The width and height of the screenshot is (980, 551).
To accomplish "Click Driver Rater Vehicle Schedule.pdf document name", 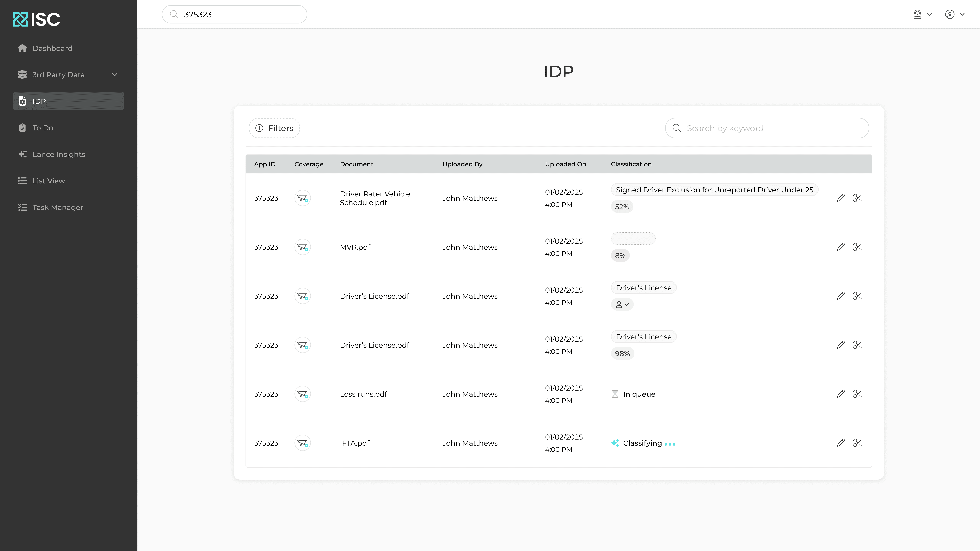I will (375, 198).
